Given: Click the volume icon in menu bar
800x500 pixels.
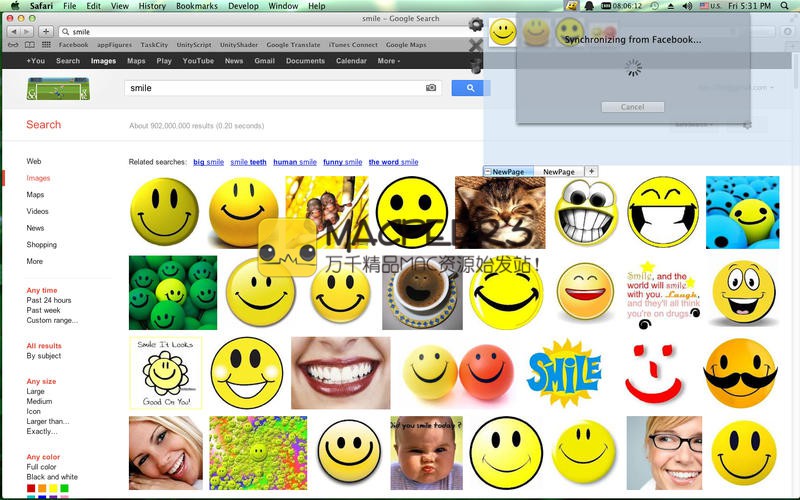Looking at the screenshot, I should coord(687,6).
